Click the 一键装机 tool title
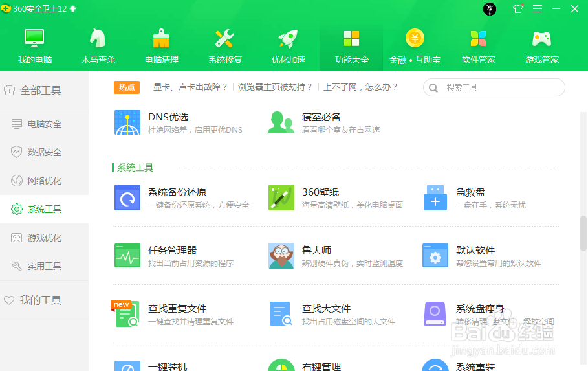This screenshot has height=371, width=588. (168, 366)
